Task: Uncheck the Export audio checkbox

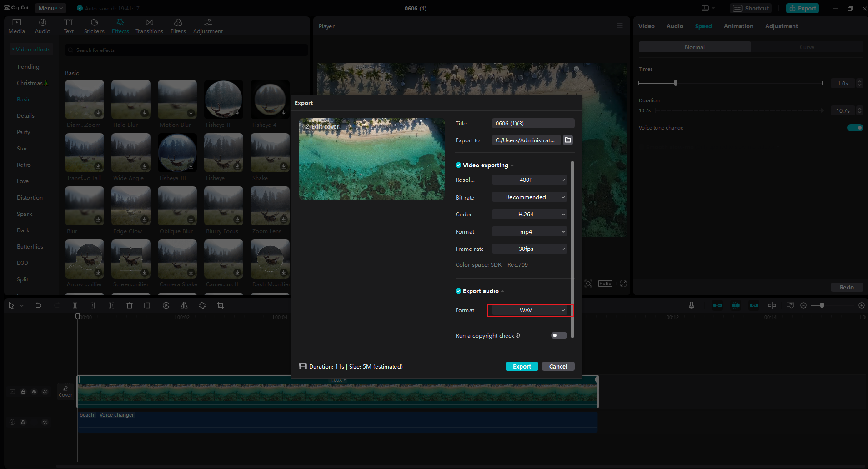Action: [458, 291]
